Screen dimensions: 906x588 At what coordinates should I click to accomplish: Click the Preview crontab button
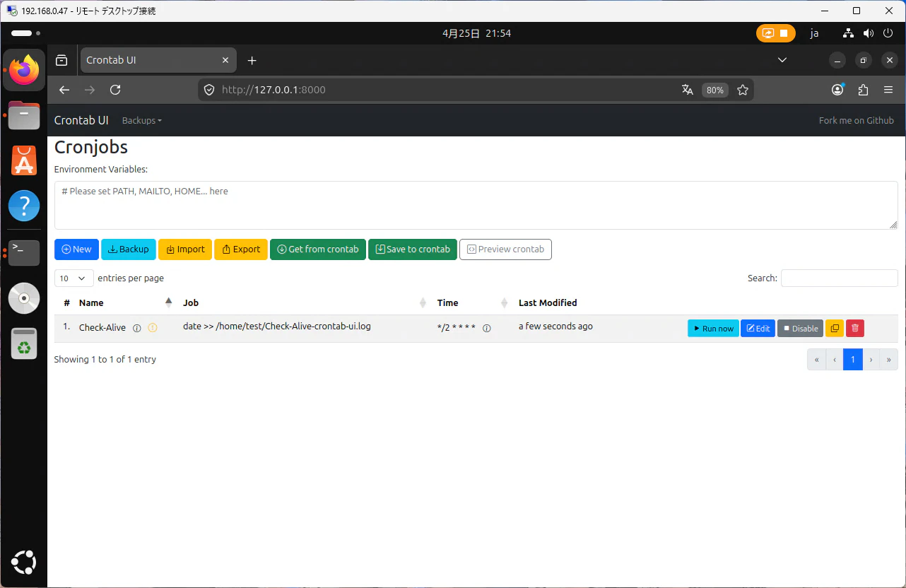pyautogui.click(x=505, y=249)
